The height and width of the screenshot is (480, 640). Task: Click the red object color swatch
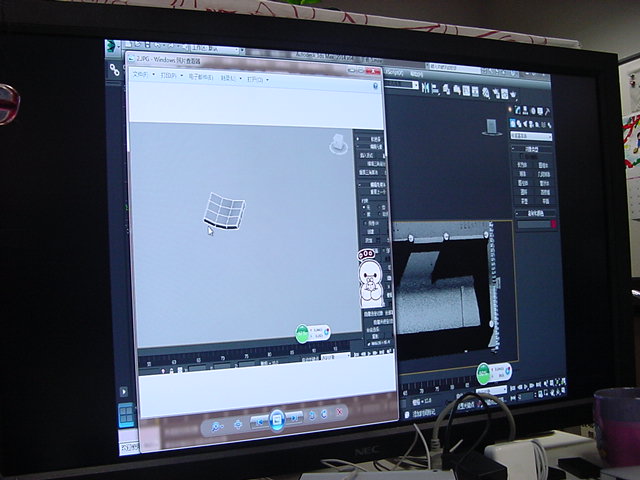point(553,224)
